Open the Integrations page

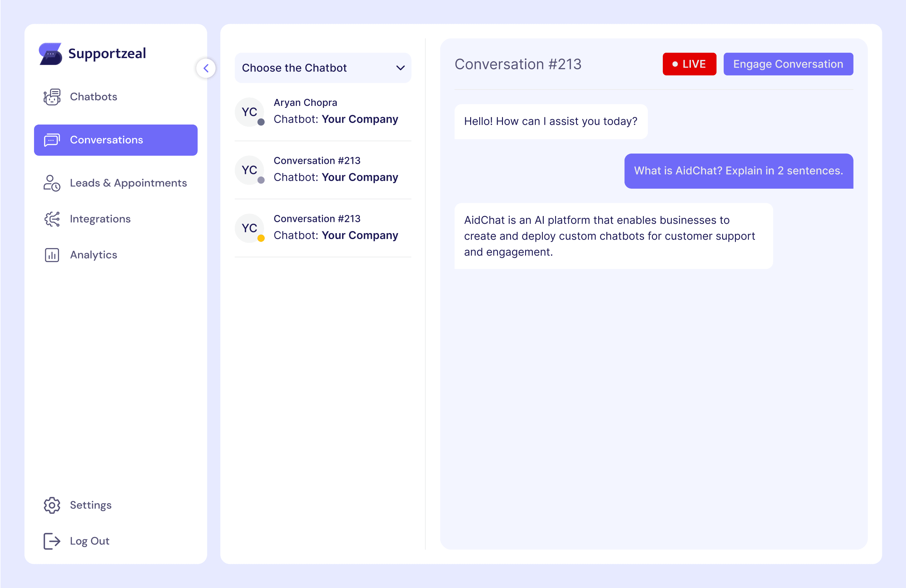[x=100, y=219]
